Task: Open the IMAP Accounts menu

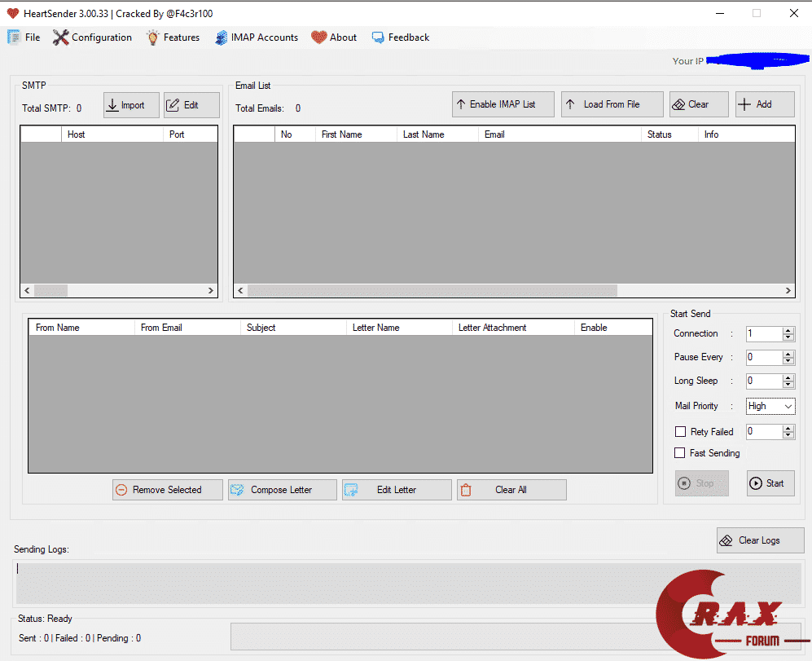Action: point(257,37)
